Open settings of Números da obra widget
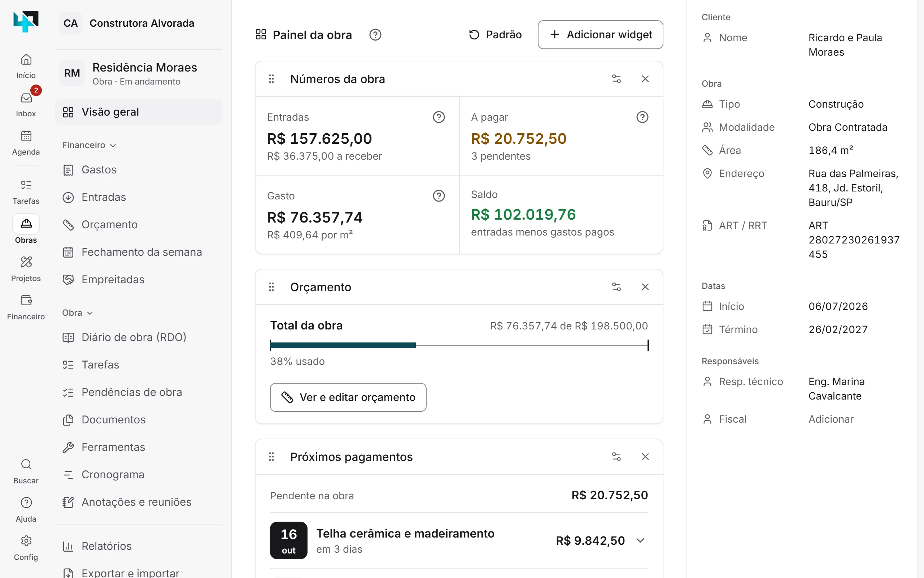 coord(616,79)
